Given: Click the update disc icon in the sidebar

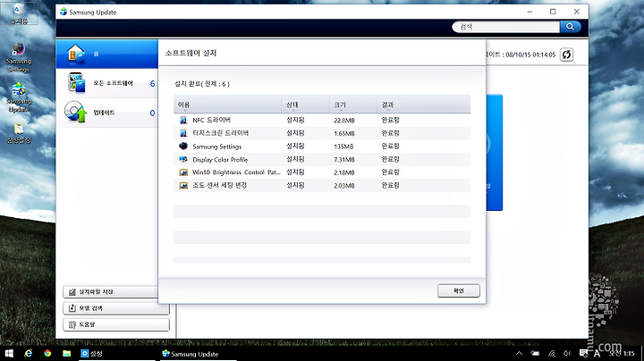Looking at the screenshot, I should click(75, 112).
